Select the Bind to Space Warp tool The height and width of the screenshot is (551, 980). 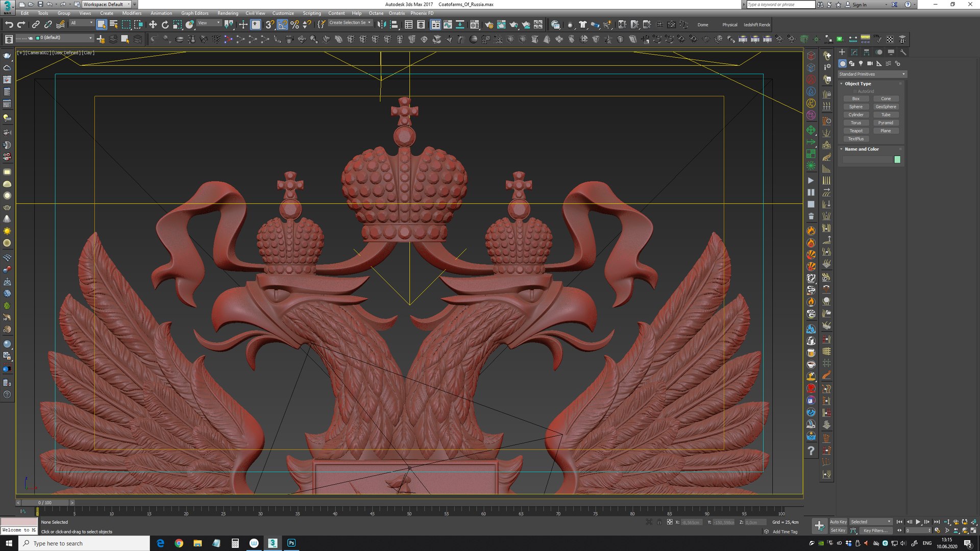click(x=60, y=24)
